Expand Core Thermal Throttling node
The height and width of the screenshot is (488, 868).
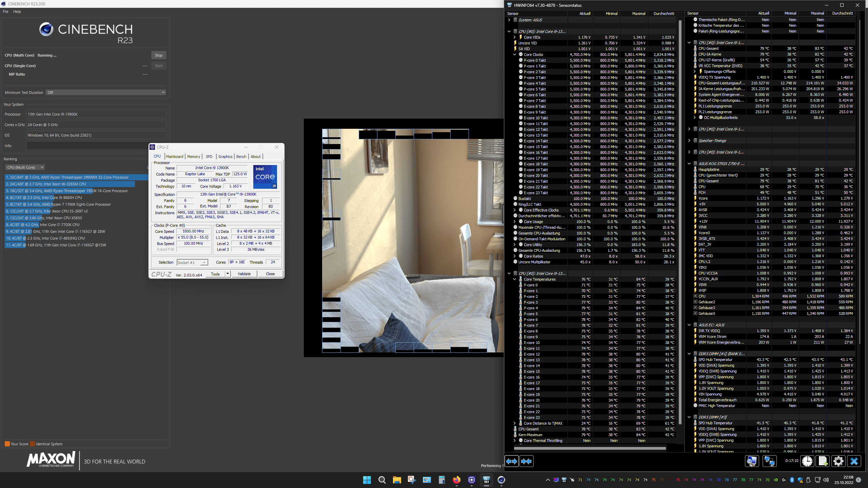point(515,441)
